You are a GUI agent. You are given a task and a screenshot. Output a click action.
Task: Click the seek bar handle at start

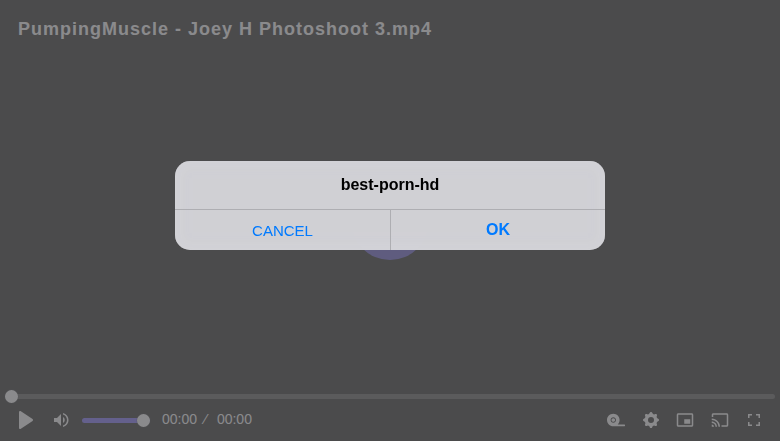(11, 396)
